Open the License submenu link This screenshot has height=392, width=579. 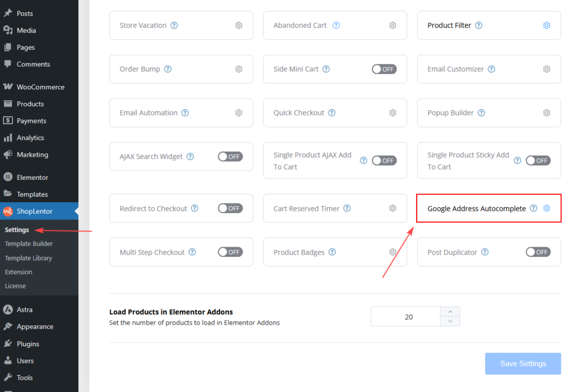pyautogui.click(x=15, y=286)
